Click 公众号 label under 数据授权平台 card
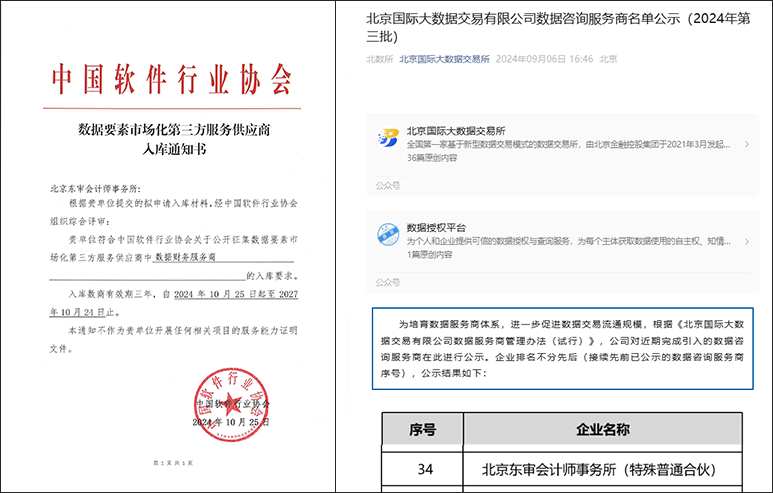Image resolution: width=773 pixels, height=493 pixels. point(387,282)
